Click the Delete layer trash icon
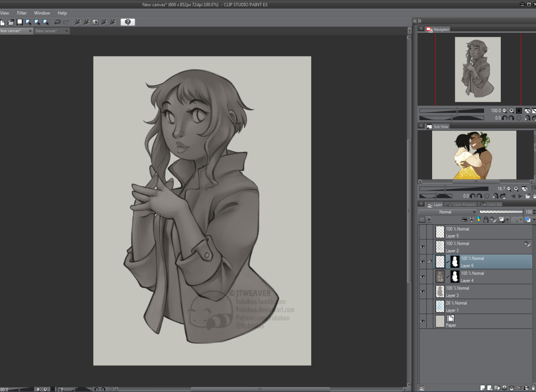 pos(533,388)
